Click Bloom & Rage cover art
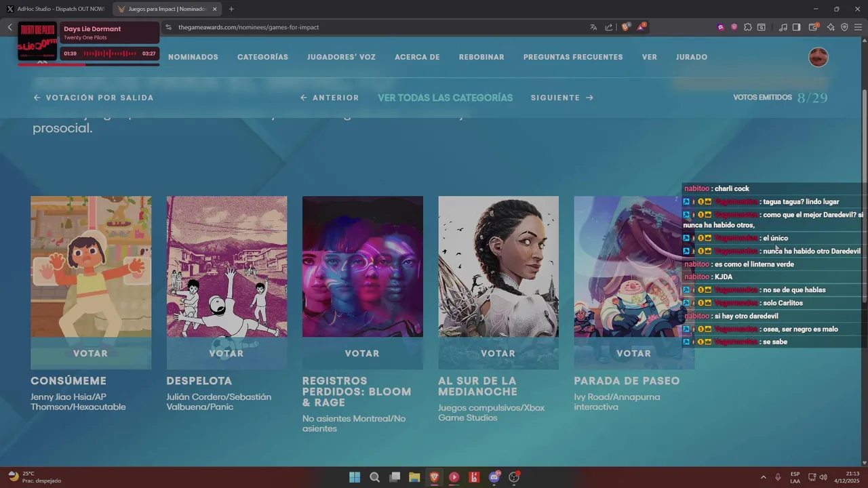 [x=363, y=266]
